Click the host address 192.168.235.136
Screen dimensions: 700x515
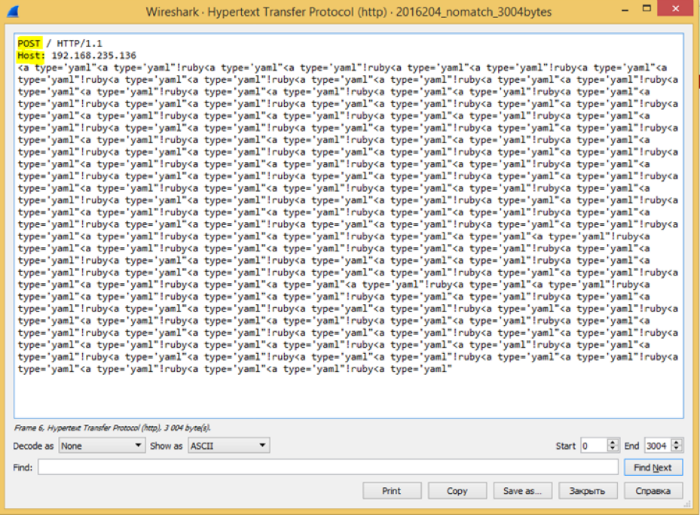tap(94, 55)
